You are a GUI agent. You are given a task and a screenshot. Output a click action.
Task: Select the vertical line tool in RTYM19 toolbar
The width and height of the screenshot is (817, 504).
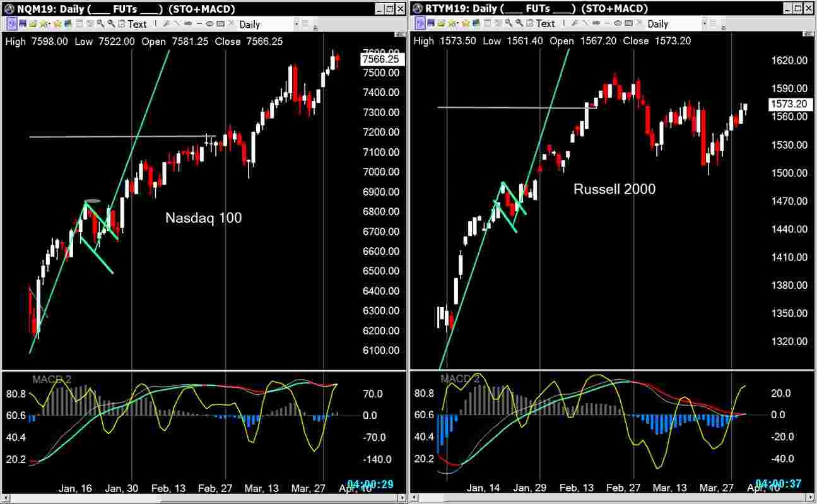(563, 23)
